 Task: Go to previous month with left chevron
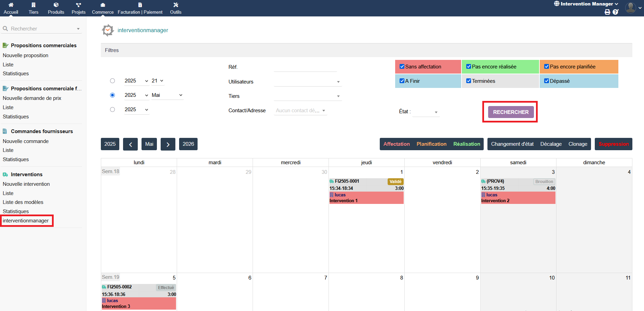pyautogui.click(x=130, y=144)
